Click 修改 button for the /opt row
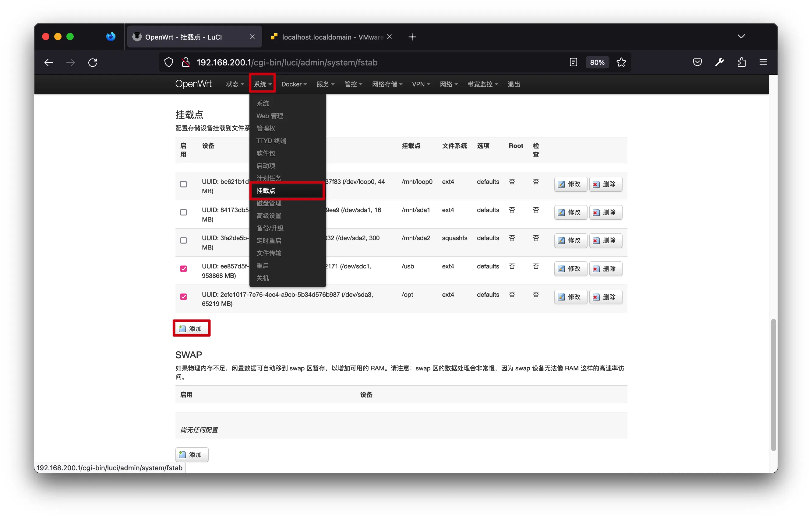The width and height of the screenshot is (812, 518). tap(570, 297)
